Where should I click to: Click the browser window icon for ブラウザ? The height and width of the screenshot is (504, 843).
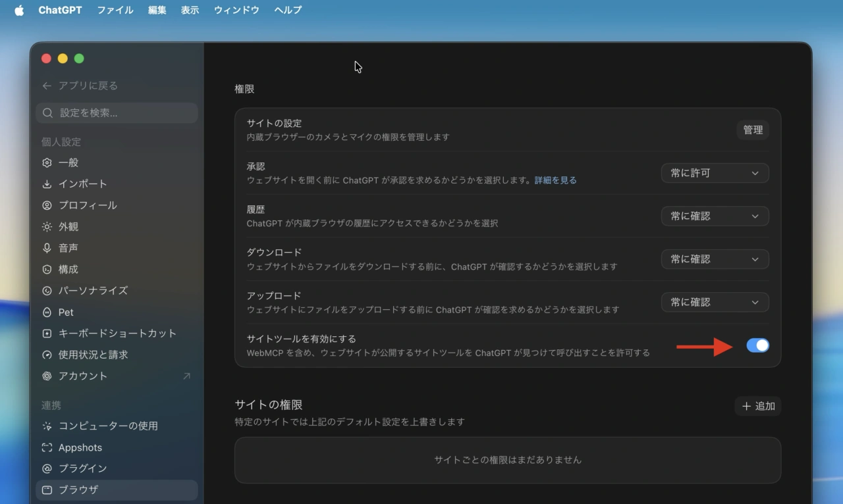coord(47,490)
